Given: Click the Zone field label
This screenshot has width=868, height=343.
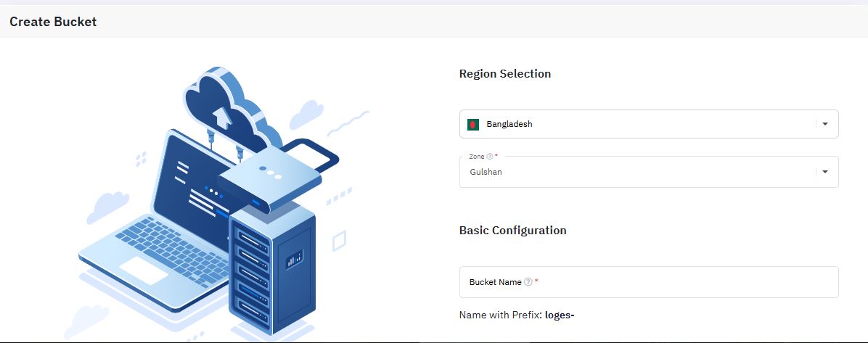Looking at the screenshot, I should pos(477,157).
